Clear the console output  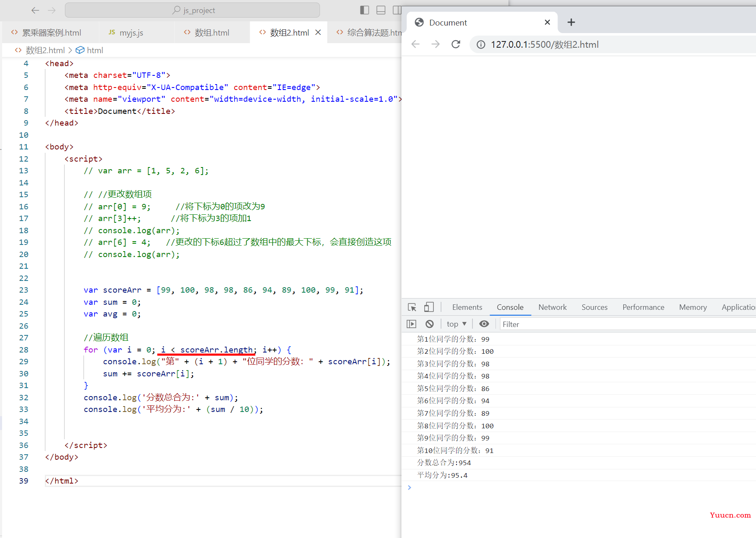pos(429,324)
